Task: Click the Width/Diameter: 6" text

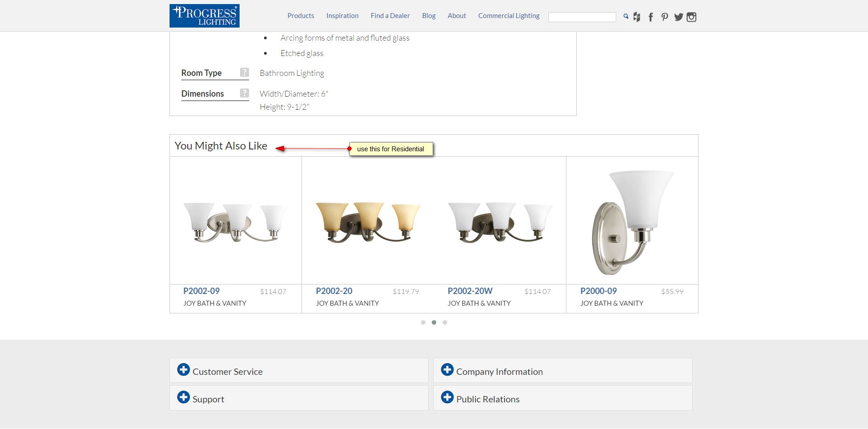Action: point(294,94)
